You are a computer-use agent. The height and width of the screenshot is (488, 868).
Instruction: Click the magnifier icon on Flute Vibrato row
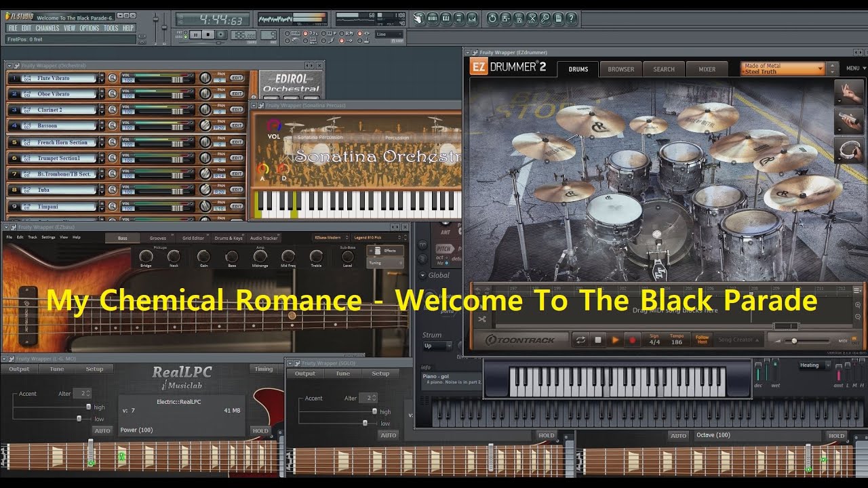pyautogui.click(x=113, y=78)
